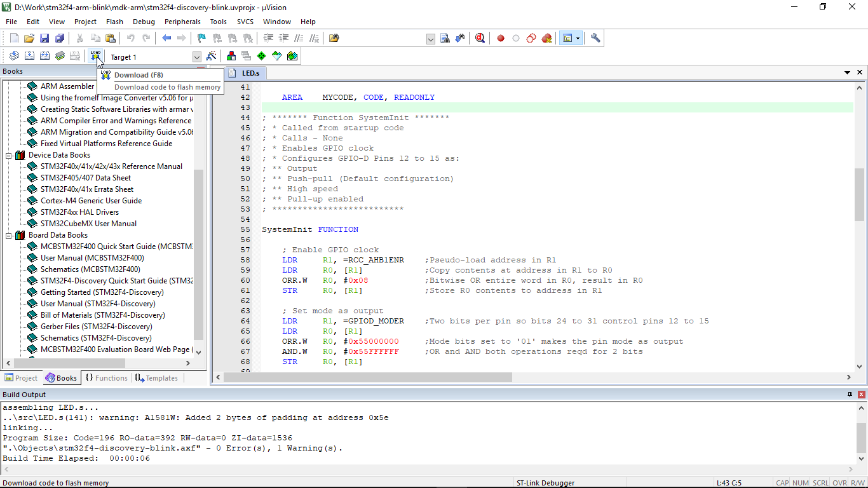This screenshot has height=488, width=868.
Task: Click the Open file folder icon
Action: [29, 38]
